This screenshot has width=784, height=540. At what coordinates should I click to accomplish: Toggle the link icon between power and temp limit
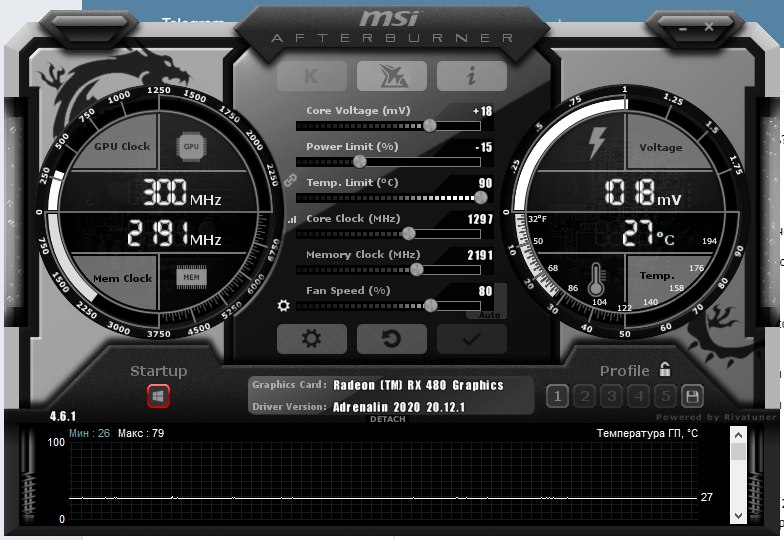click(290, 180)
